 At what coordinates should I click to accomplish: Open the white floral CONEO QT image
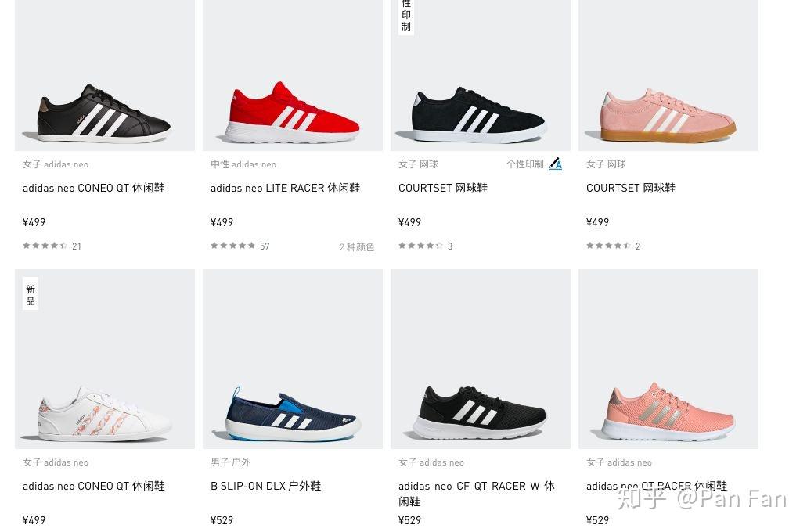click(x=105, y=359)
